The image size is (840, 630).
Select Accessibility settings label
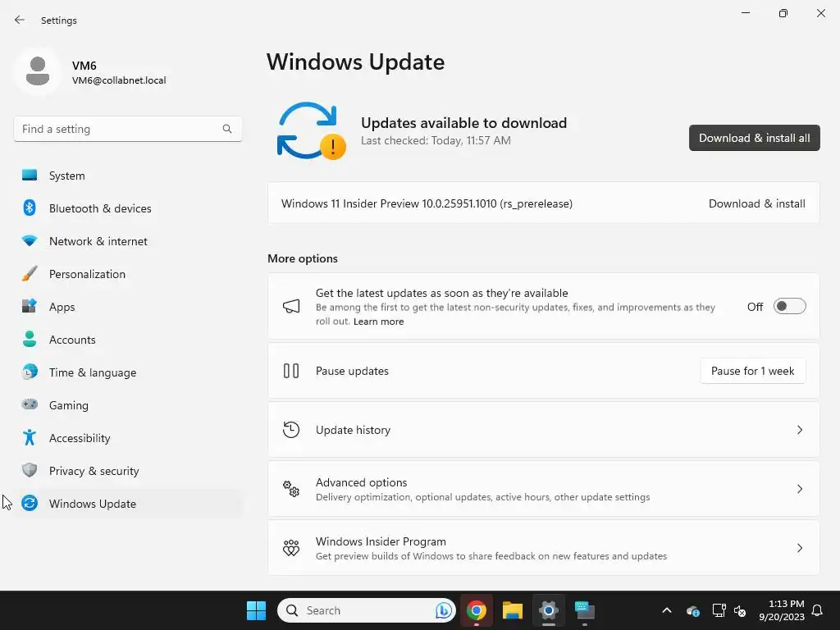pyautogui.click(x=80, y=438)
